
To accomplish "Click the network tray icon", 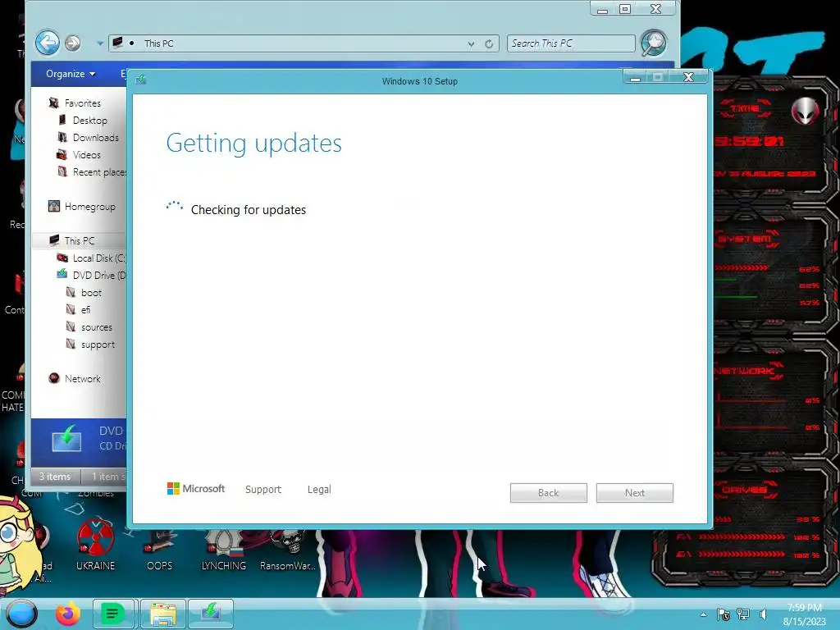I will coord(743,614).
